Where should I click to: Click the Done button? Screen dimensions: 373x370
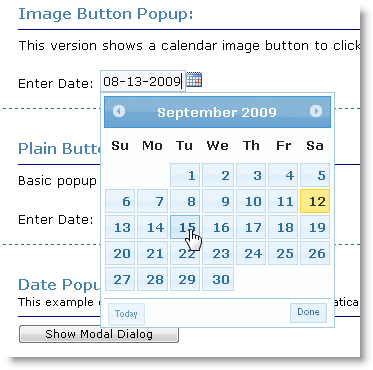click(x=308, y=312)
